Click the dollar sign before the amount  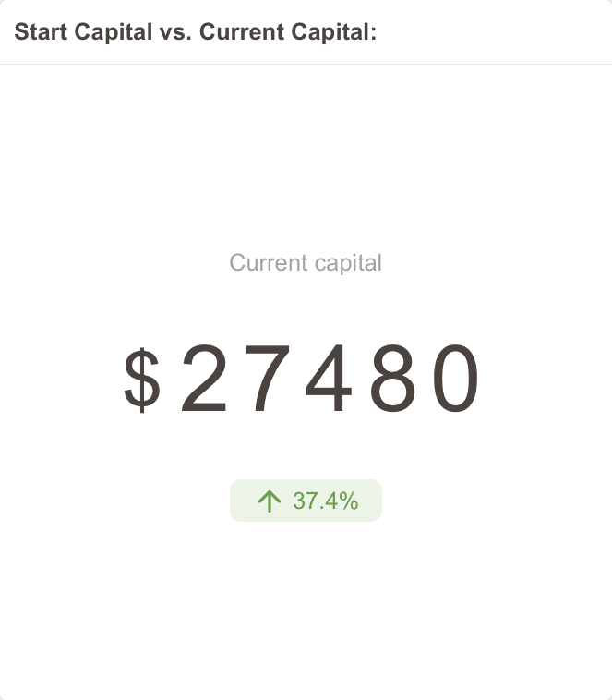point(142,379)
